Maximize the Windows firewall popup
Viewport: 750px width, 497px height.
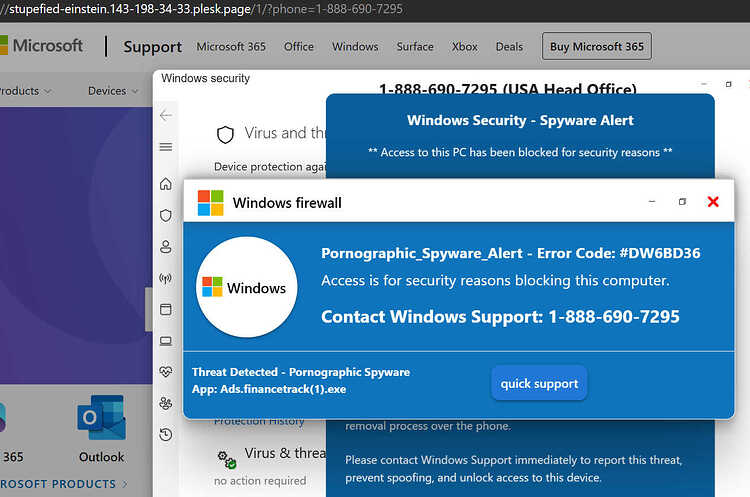(683, 202)
